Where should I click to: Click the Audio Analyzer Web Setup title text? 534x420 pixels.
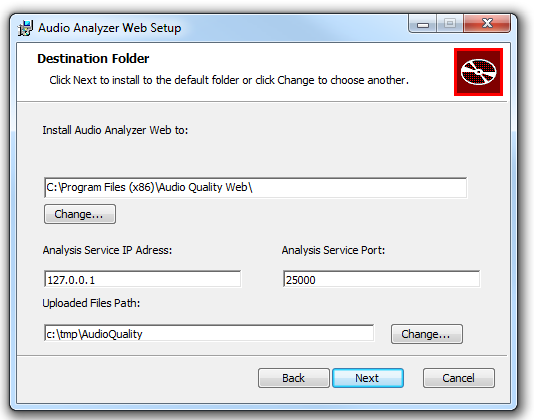[x=110, y=28]
